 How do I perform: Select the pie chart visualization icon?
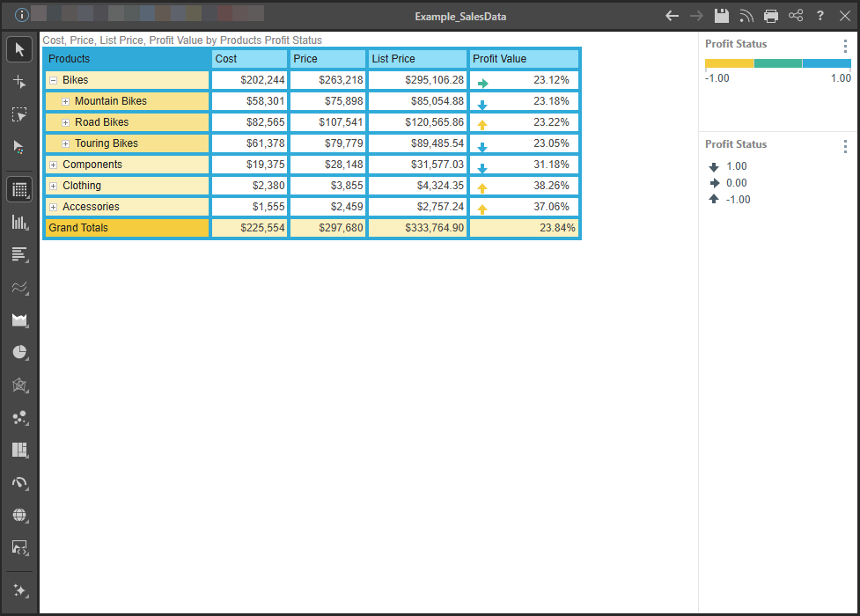click(x=20, y=353)
